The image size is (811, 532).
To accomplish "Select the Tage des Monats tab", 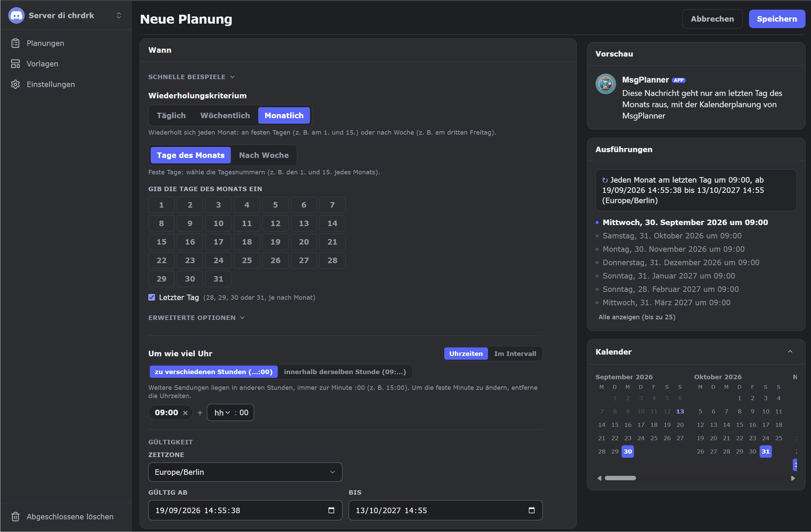I will click(191, 155).
